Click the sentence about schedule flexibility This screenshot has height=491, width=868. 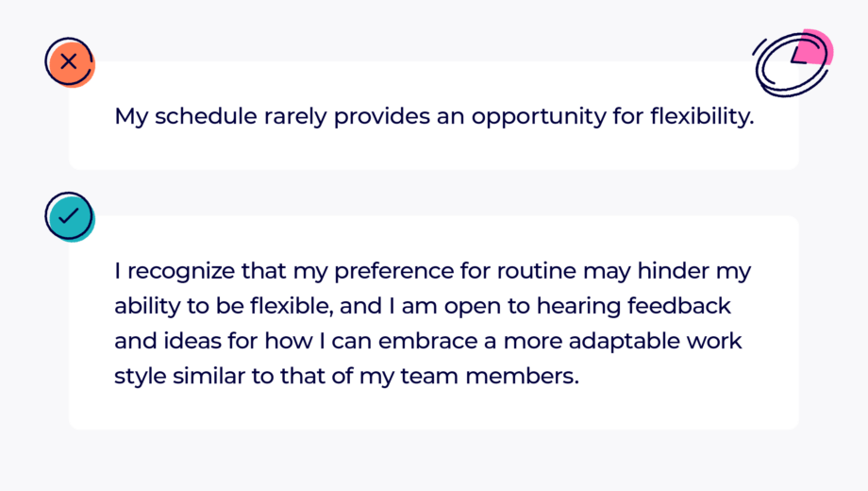(x=434, y=117)
